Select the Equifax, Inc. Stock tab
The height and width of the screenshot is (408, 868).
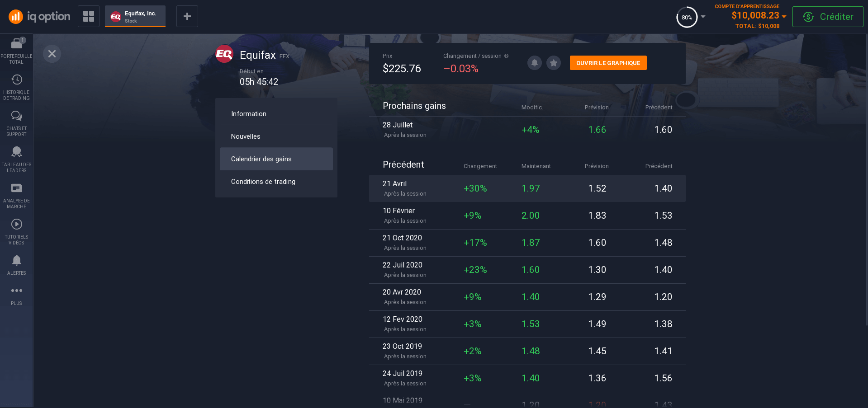[x=135, y=16]
